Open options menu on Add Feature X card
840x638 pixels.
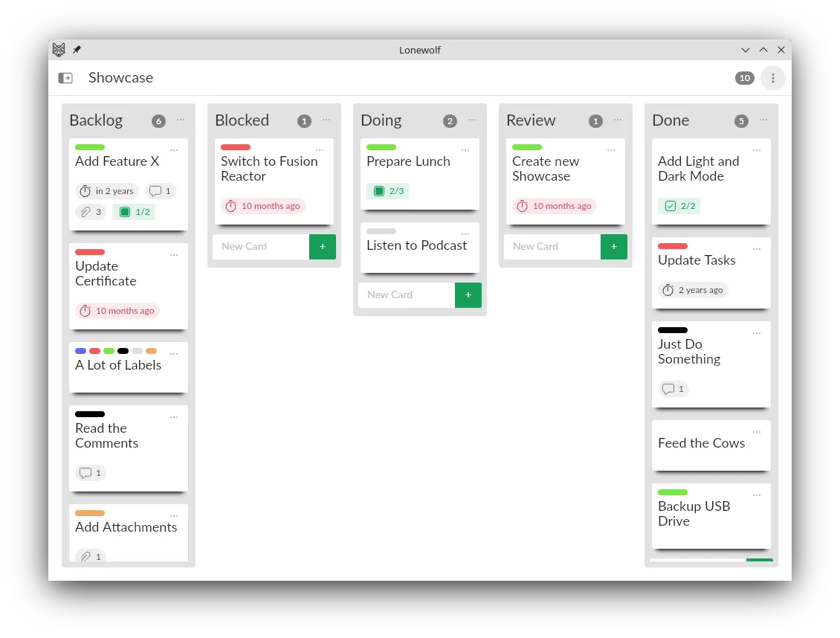pos(174,150)
